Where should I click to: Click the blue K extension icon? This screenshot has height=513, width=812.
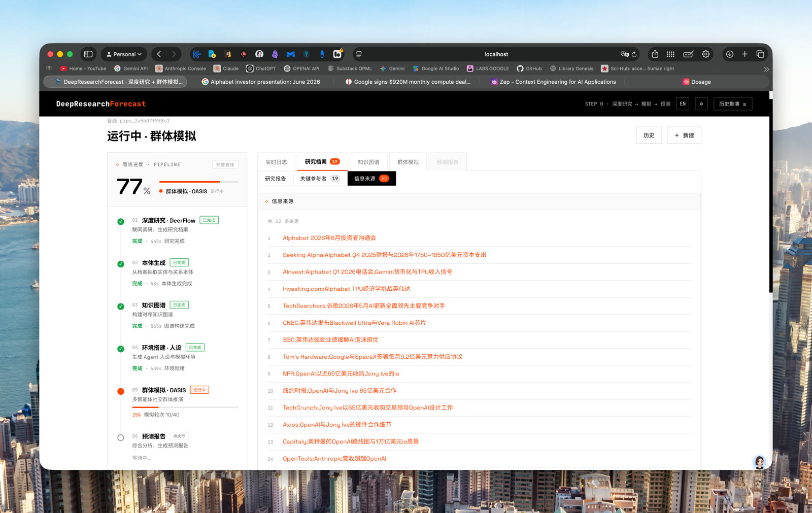pos(197,54)
